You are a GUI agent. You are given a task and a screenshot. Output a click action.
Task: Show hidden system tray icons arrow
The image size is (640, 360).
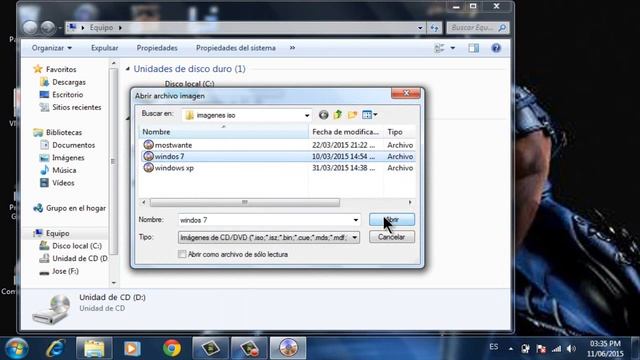click(x=511, y=349)
